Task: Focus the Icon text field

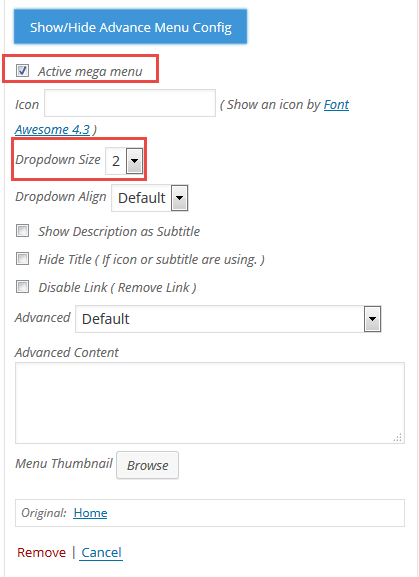Action: pos(130,103)
